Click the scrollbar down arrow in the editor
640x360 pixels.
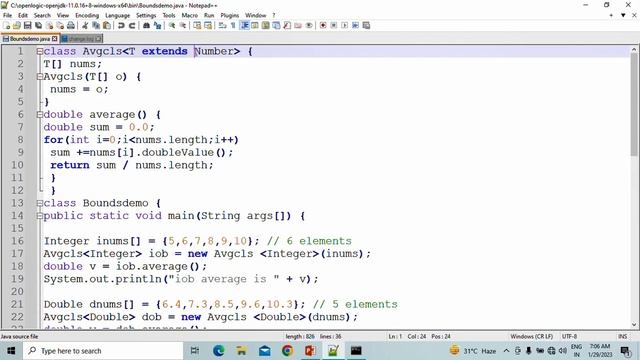(634, 325)
